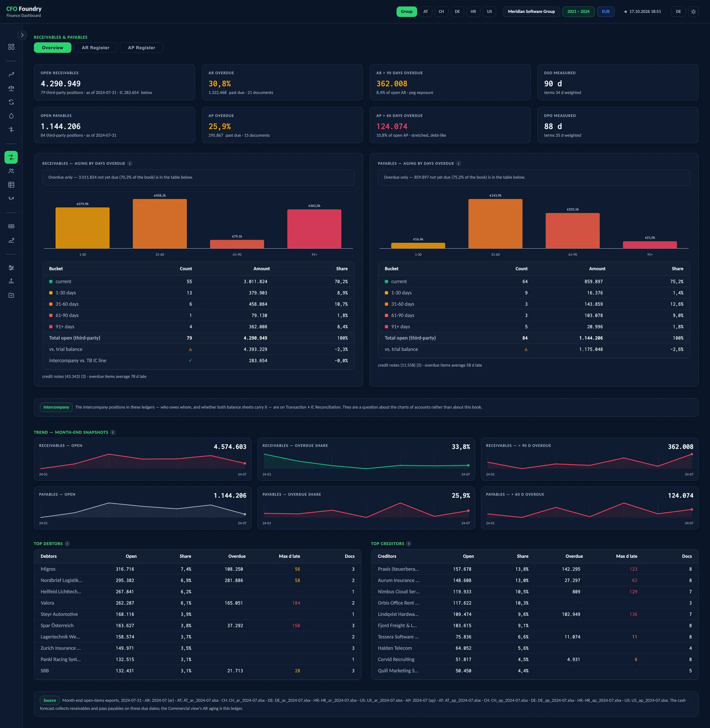Click Max d late column header in Top Creditors
This screenshot has width=710, height=728.
[x=626, y=556]
